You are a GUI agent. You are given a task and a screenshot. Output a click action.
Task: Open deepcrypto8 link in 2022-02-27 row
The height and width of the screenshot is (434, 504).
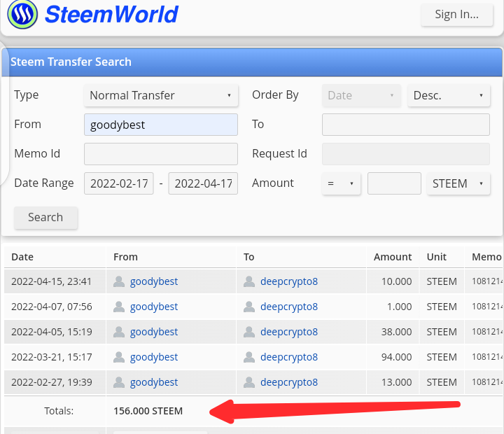click(289, 382)
